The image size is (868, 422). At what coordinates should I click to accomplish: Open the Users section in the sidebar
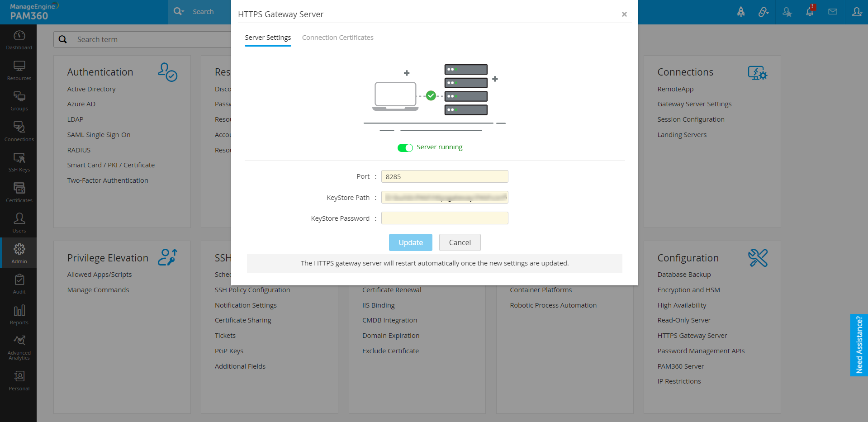click(x=19, y=222)
